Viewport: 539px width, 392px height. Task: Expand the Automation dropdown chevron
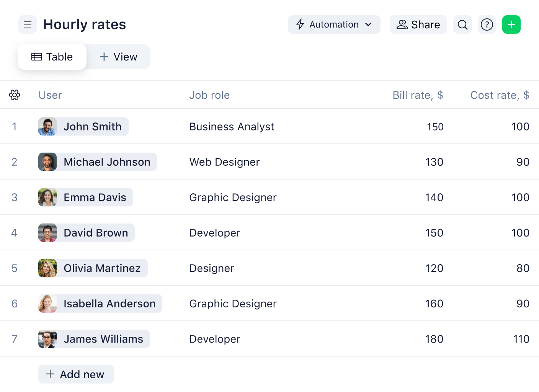tap(369, 24)
